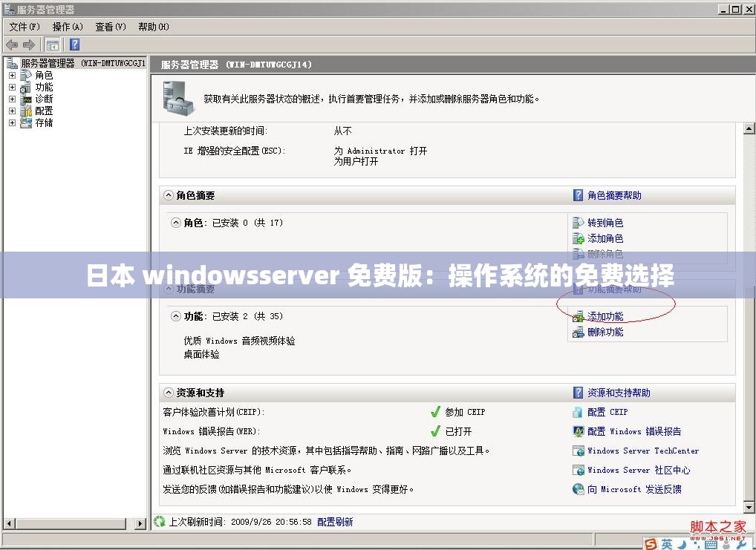Click the 桌面体验 feature text
756x550 pixels.
201,354
